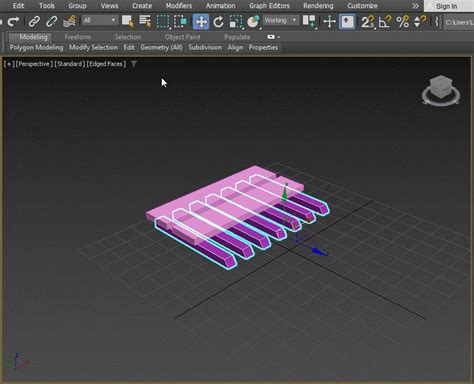The image size is (474, 384).
Task: Click the viewport [+] general label
Action: pyautogui.click(x=9, y=64)
